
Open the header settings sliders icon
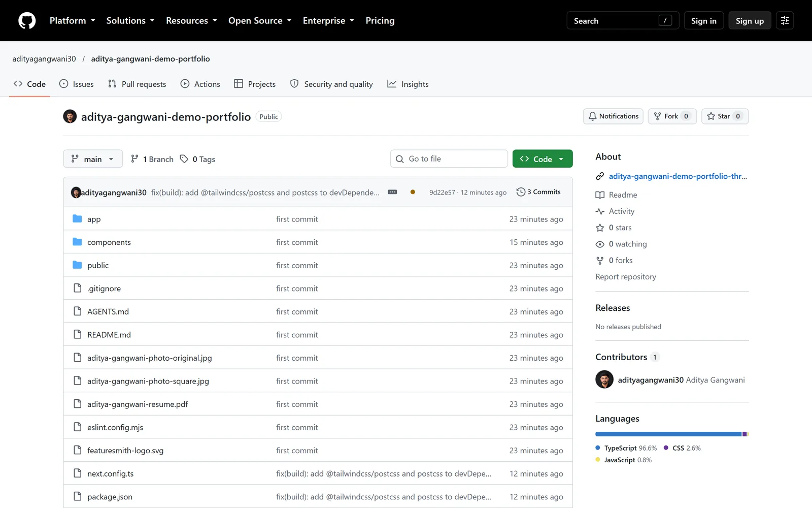[785, 21]
